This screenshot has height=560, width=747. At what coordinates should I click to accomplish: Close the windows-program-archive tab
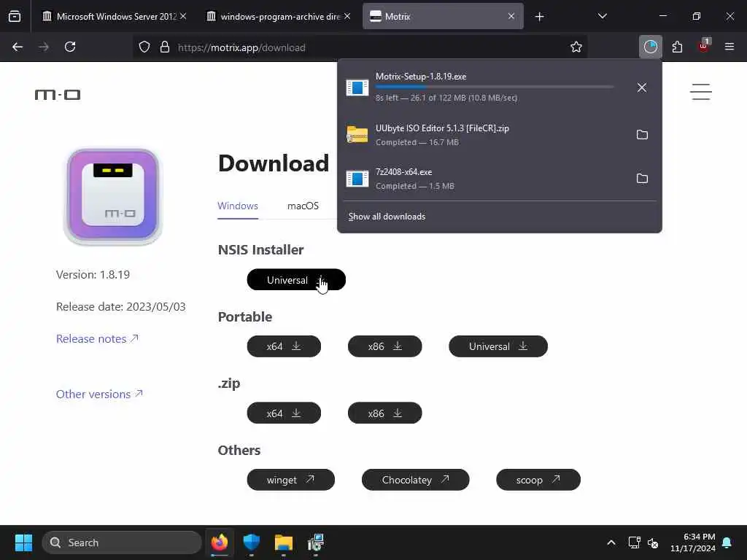click(x=347, y=16)
